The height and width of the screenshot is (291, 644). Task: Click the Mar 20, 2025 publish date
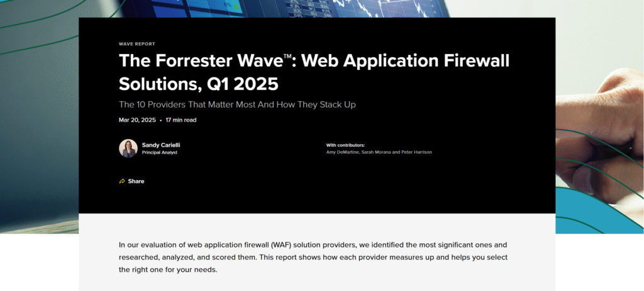(137, 120)
